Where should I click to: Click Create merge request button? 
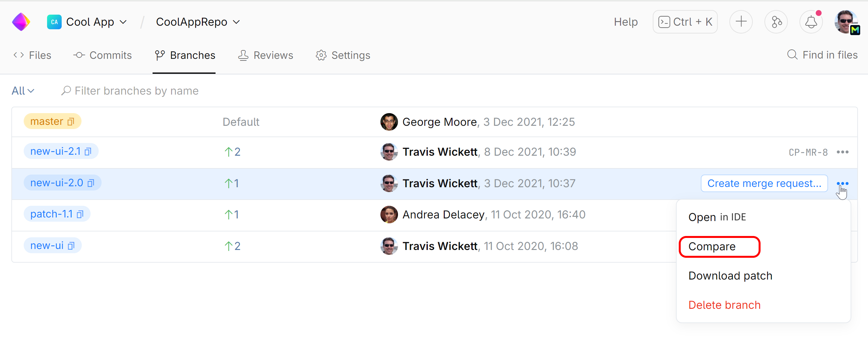(764, 184)
